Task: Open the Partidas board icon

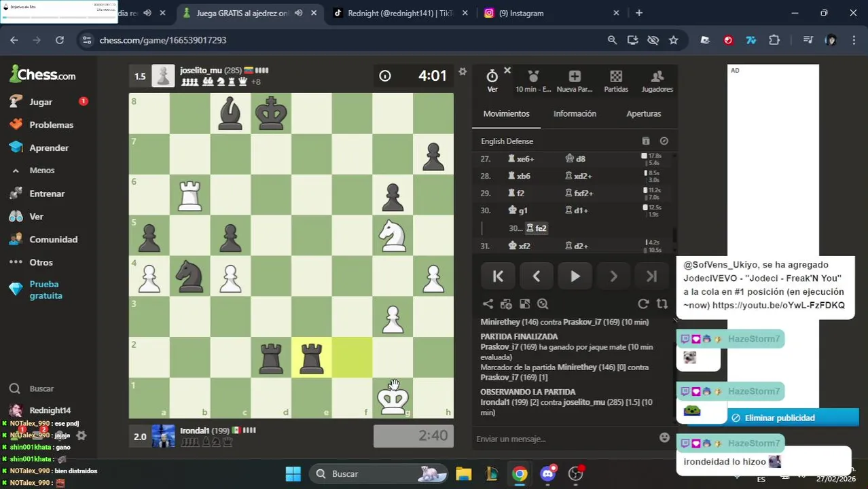Action: [616, 80]
